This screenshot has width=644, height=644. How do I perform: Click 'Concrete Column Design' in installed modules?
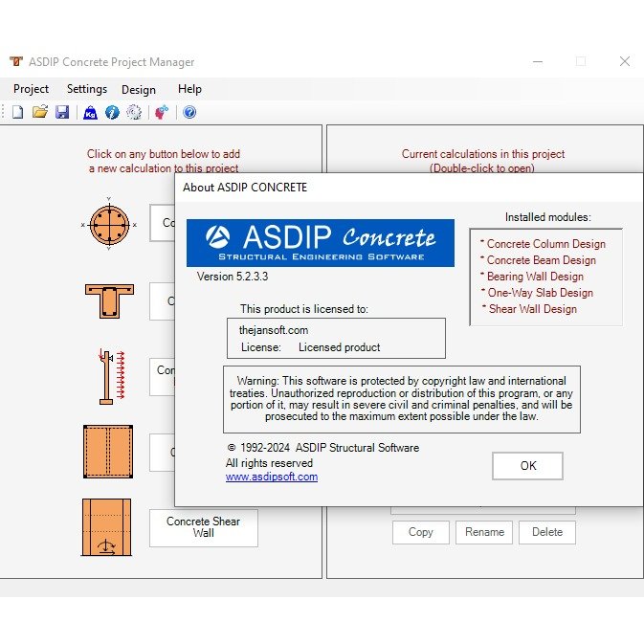tap(545, 244)
